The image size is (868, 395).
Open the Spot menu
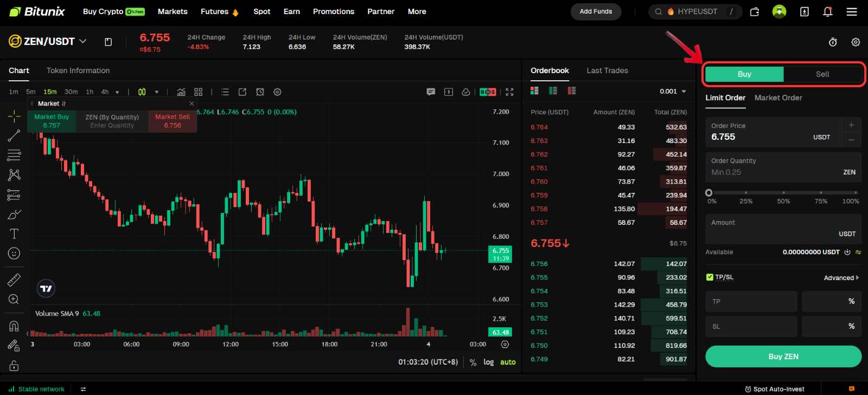pos(261,11)
